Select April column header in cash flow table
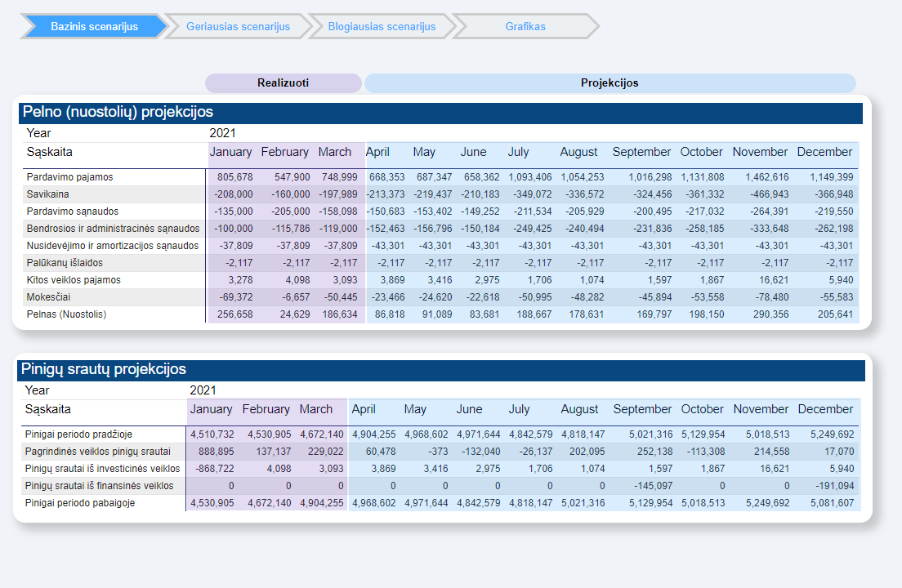This screenshot has height=588, width=902. pos(364,409)
